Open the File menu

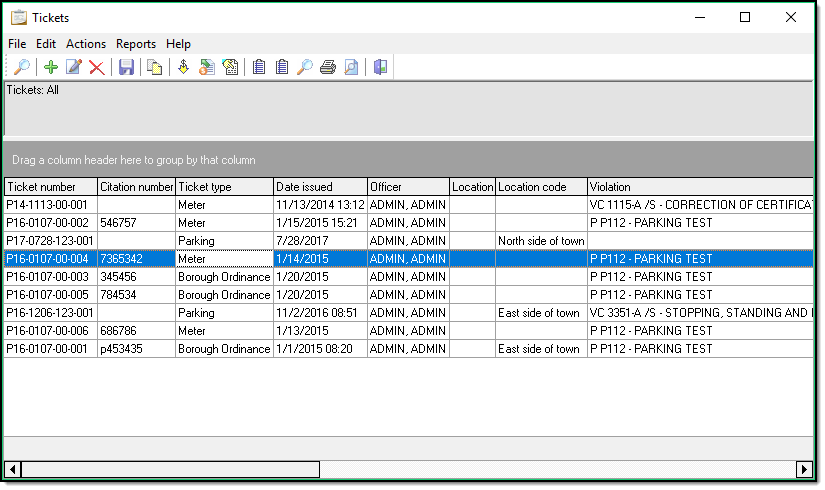17,44
